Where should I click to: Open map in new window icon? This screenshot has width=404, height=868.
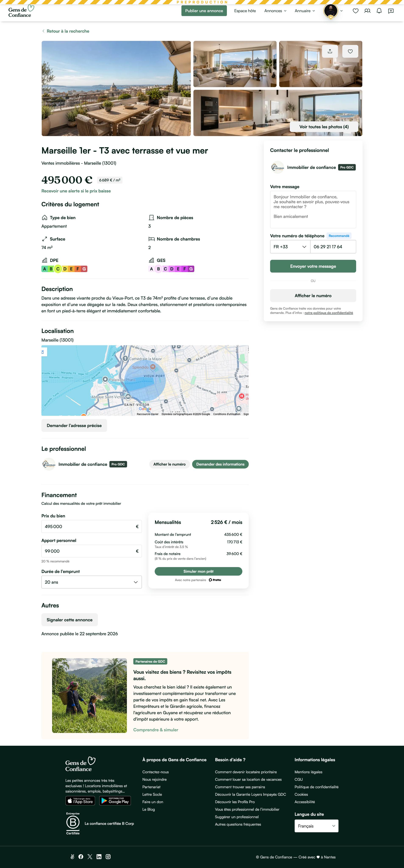pos(43,352)
